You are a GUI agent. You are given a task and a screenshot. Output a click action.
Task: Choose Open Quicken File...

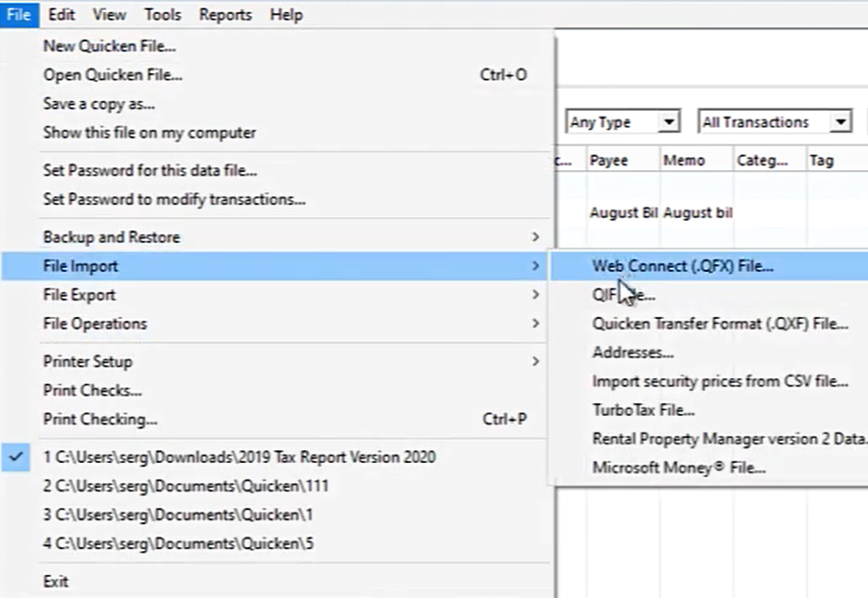click(x=275, y=75)
